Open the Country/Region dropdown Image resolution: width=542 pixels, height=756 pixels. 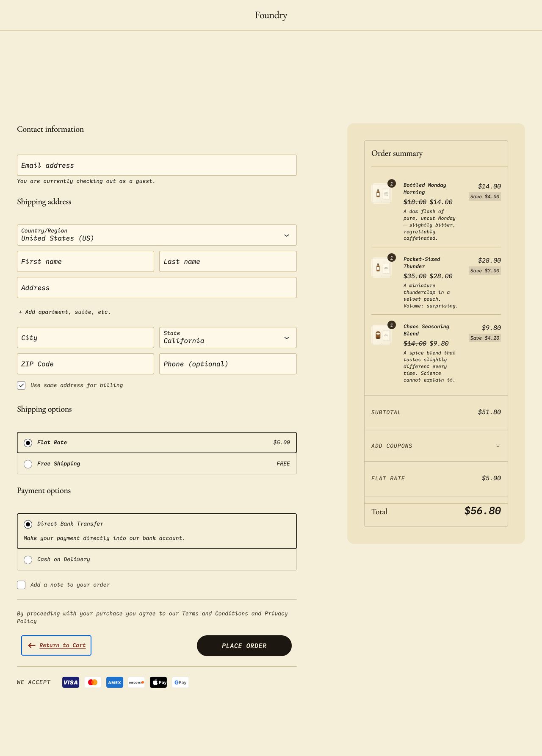point(157,235)
